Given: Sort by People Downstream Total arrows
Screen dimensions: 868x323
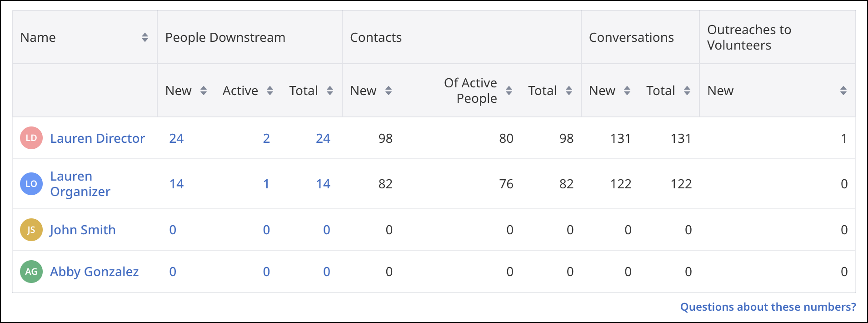Looking at the screenshot, I should [x=330, y=91].
